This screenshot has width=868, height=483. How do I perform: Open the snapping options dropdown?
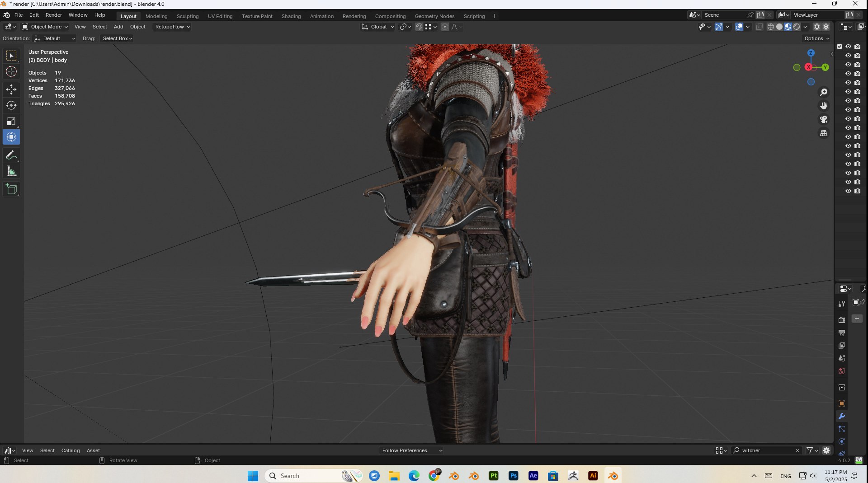[x=431, y=27]
